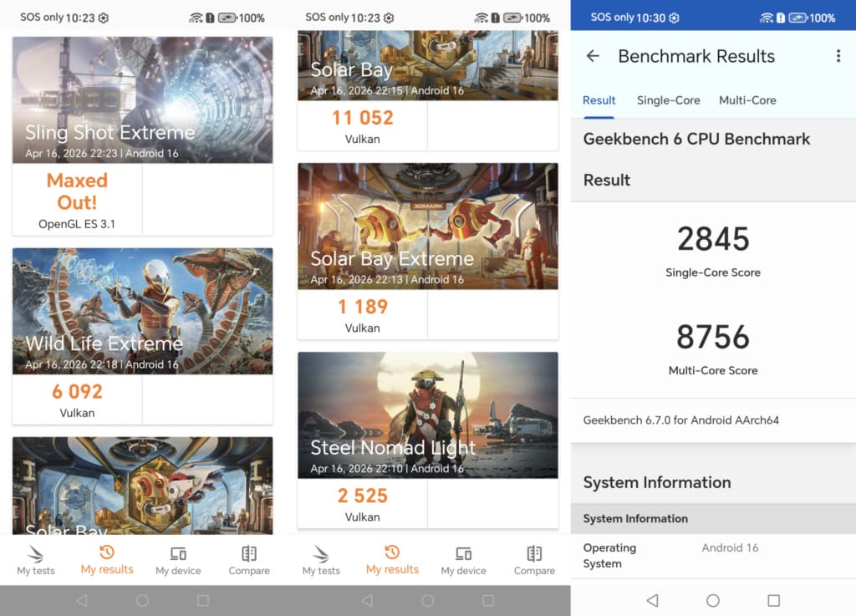Tap settings gear in the blue status bar

click(674, 18)
